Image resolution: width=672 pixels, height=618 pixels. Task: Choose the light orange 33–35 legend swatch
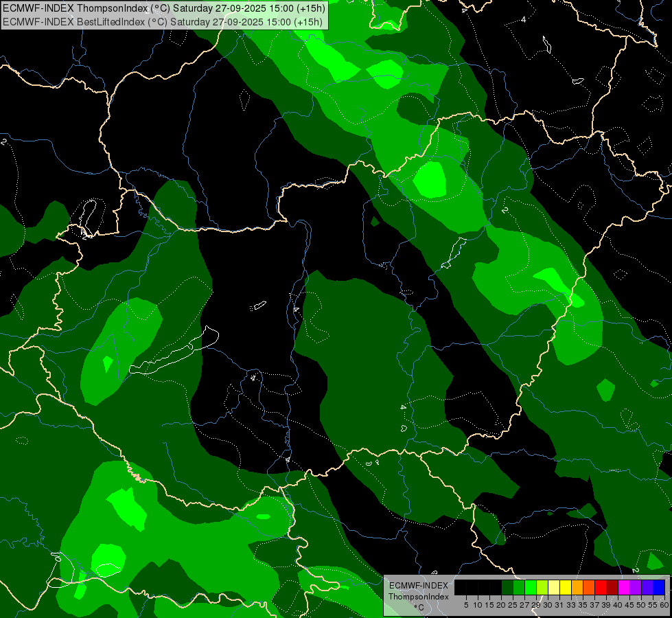point(577,587)
